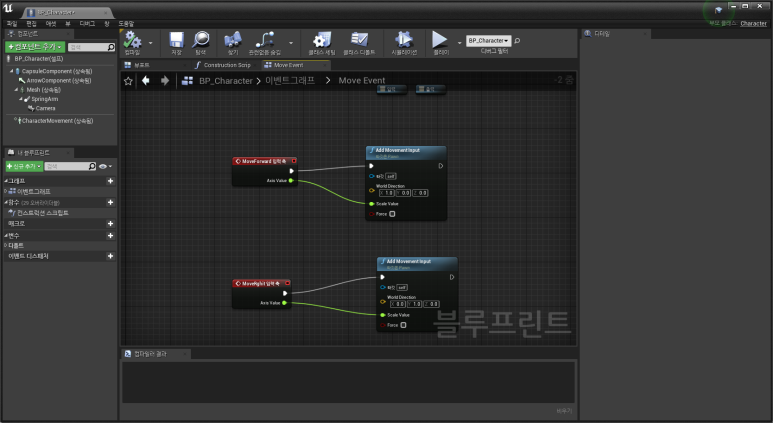
Task: Open the Debug menu
Action: point(87,24)
